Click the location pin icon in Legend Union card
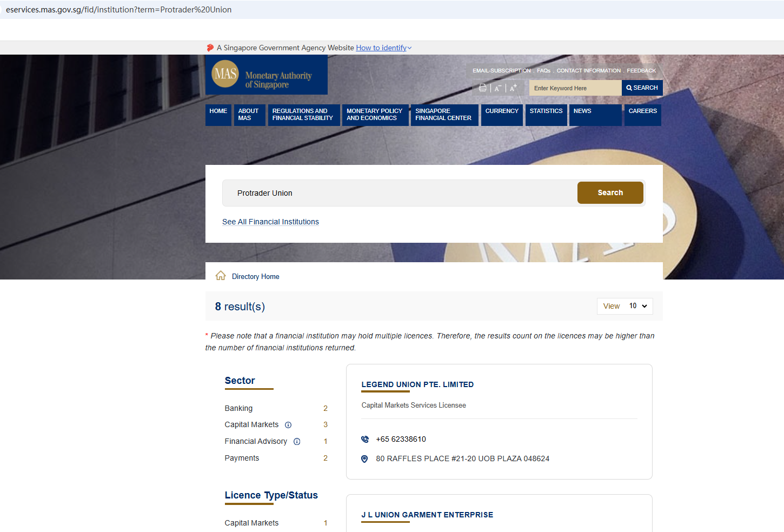The image size is (784, 532). click(x=364, y=459)
